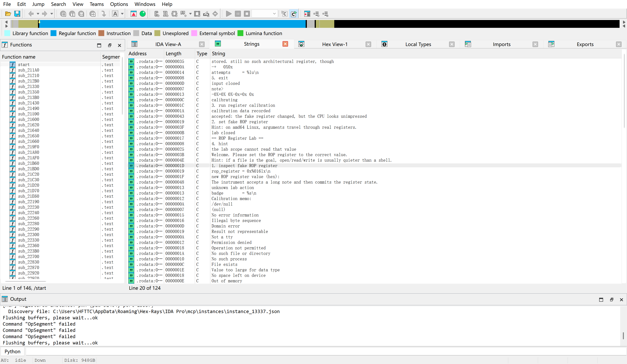Switch to the Local Types tab
The width and height of the screenshot is (627, 364).
pyautogui.click(x=418, y=44)
